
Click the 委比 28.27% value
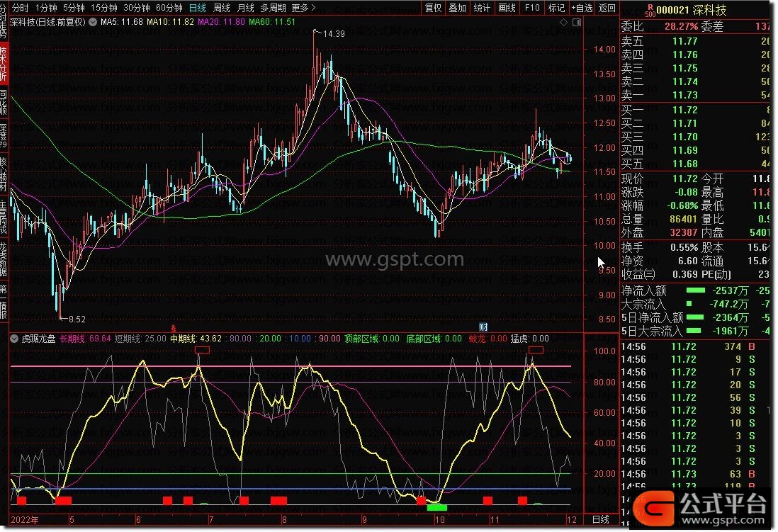pyautogui.click(x=681, y=26)
